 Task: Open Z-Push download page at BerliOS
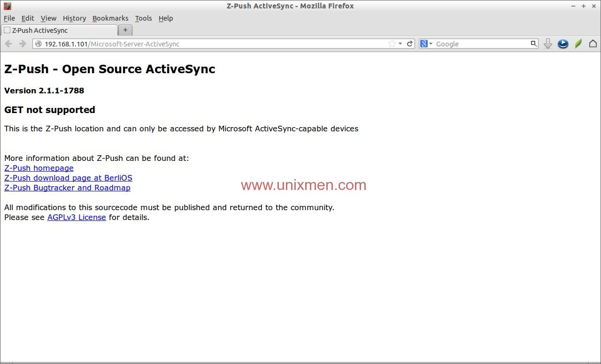(68, 178)
